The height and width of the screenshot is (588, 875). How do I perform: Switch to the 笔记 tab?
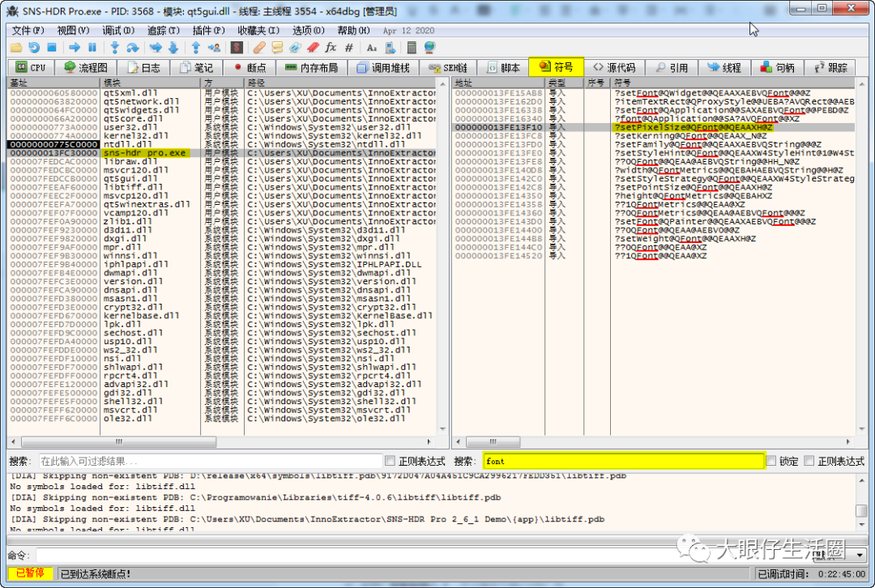point(196,67)
